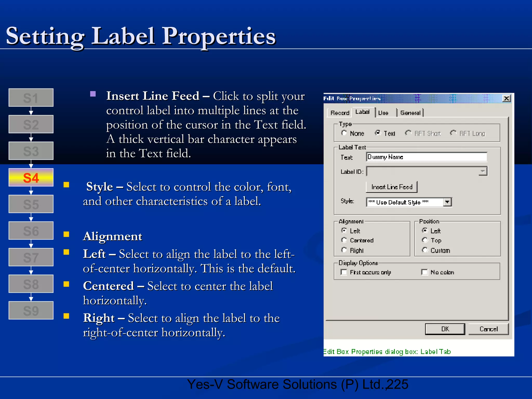Go to step S5 in the sidebar

click(x=31, y=204)
